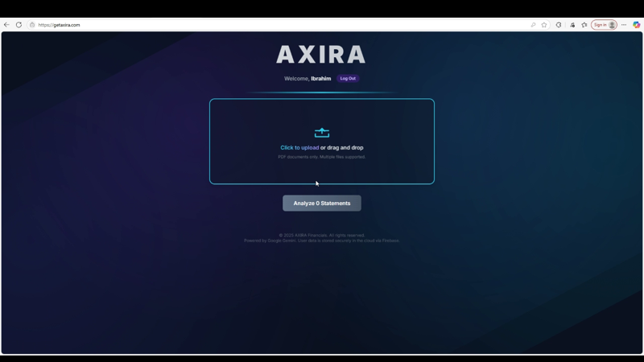Add this page to favorites star
The image size is (644, 362).
coord(544,25)
